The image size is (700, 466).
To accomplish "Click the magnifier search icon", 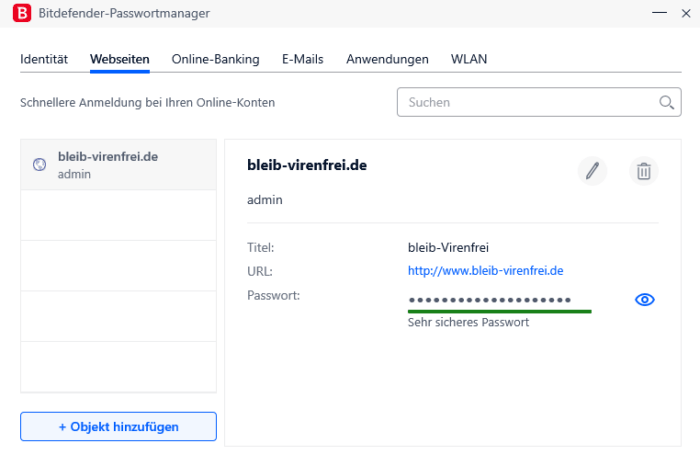I will pos(666,103).
